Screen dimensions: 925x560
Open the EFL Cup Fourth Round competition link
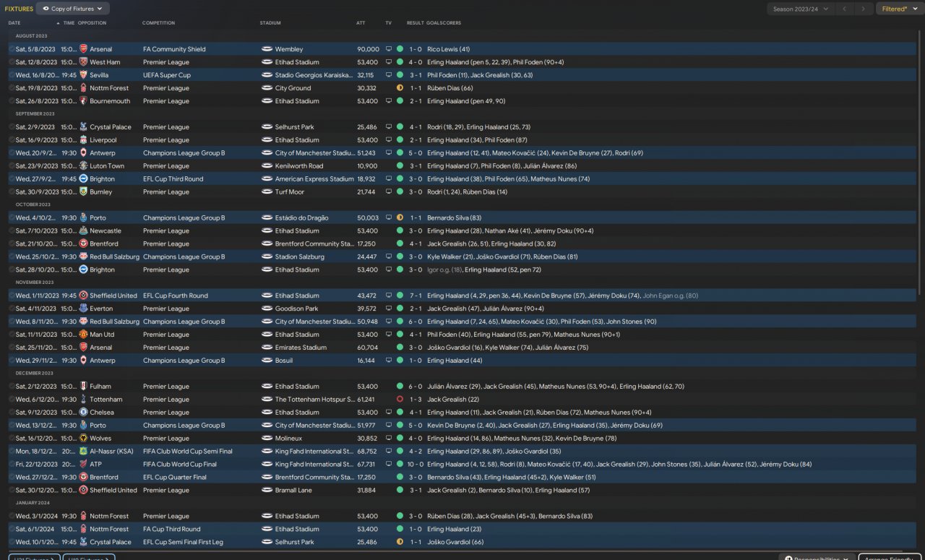176,296
